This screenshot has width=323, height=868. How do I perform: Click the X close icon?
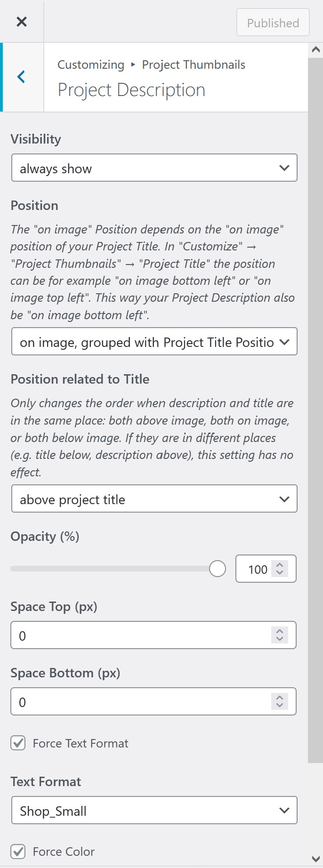coord(22,21)
